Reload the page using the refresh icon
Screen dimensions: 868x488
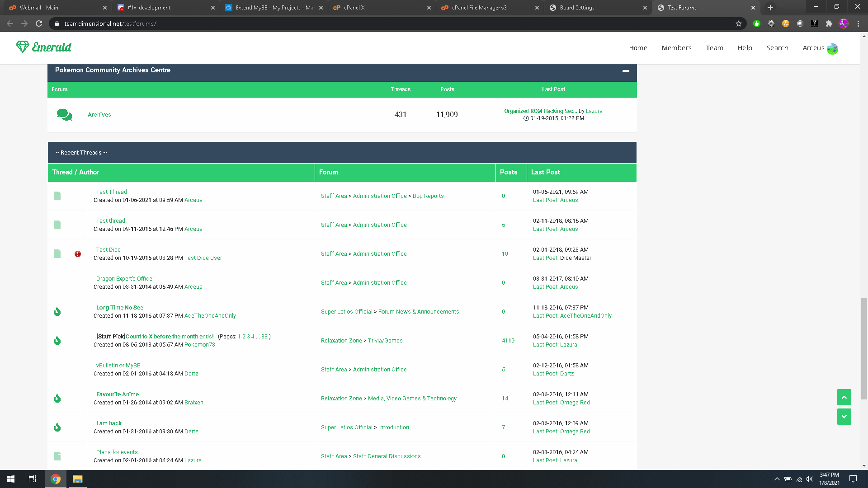pyautogui.click(x=39, y=23)
